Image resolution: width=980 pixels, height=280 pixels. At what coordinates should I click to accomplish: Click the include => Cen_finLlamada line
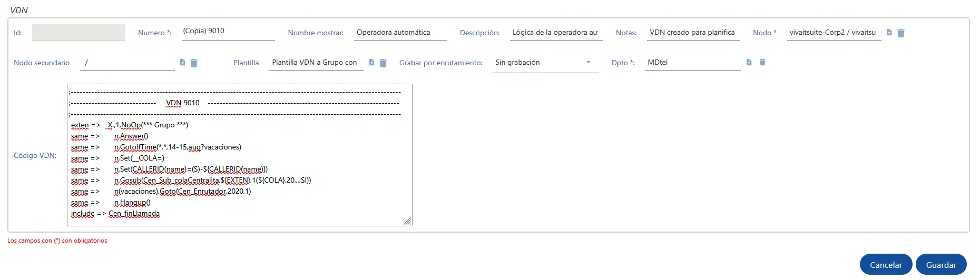pyautogui.click(x=115, y=214)
